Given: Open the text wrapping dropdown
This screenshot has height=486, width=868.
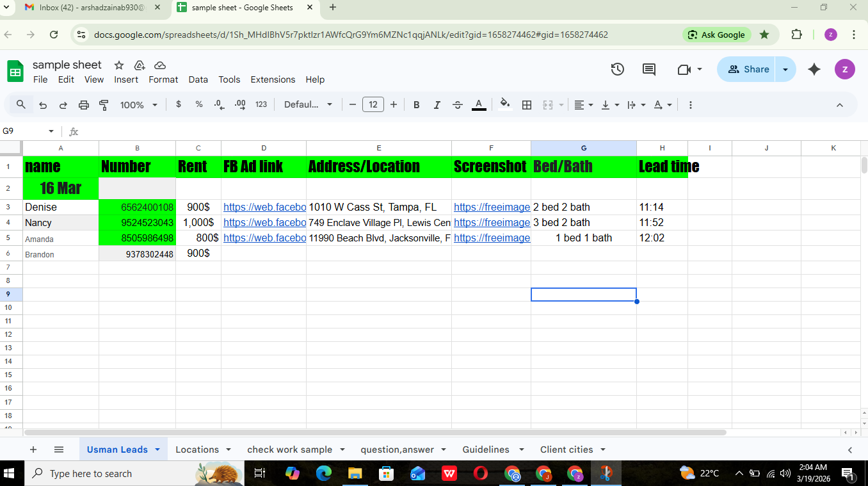Looking at the screenshot, I should tap(636, 105).
